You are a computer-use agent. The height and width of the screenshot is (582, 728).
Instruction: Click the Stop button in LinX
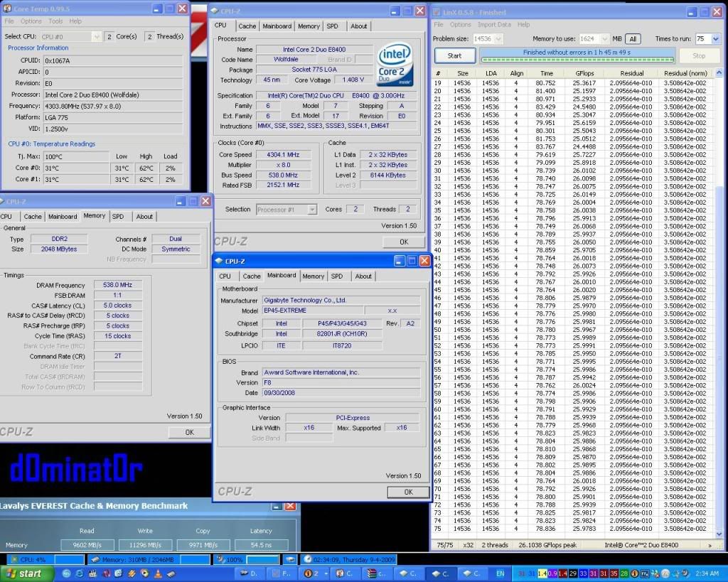pos(698,55)
